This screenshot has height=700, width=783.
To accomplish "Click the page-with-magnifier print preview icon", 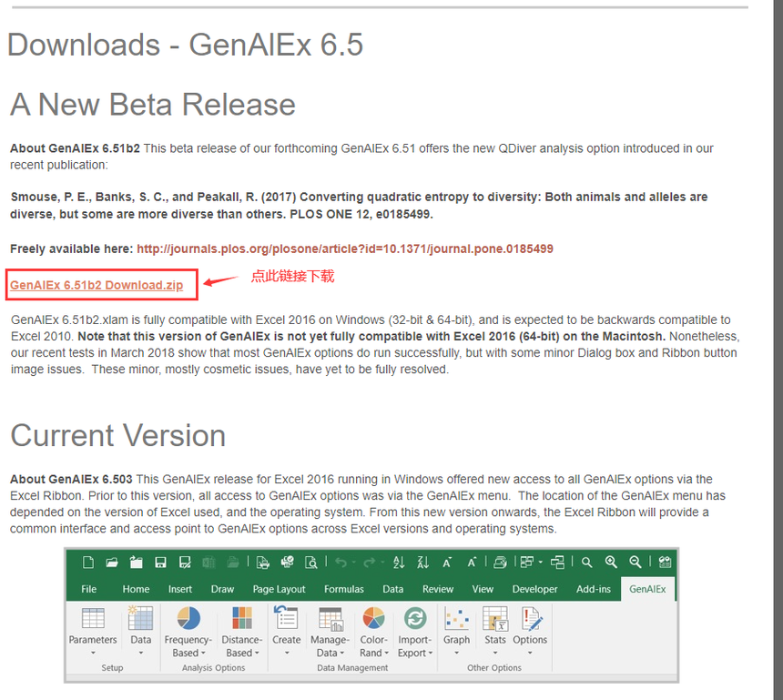I will [x=311, y=563].
